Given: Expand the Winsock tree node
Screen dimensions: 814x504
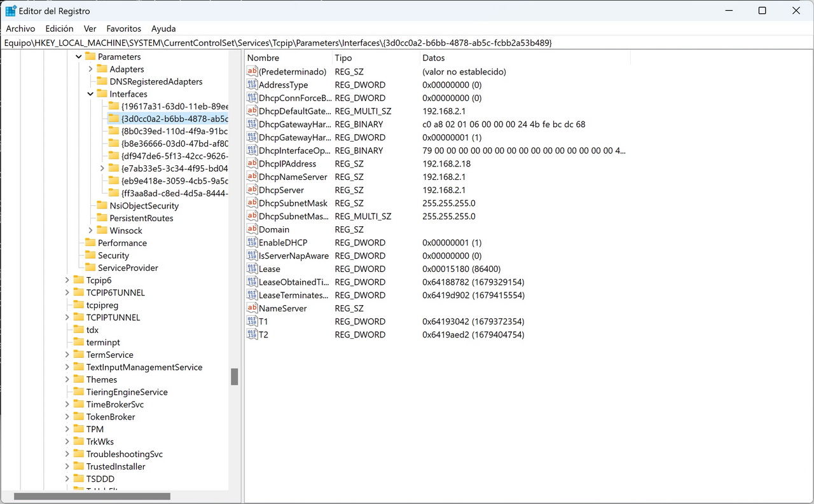Looking at the screenshot, I should coord(90,231).
